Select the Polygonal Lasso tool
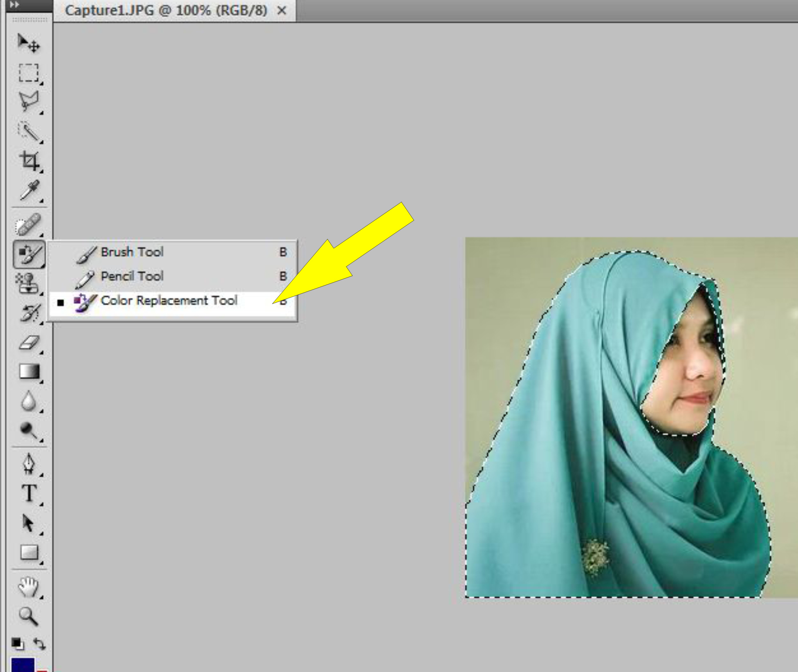Screen dimensions: 798x672 (x=29, y=101)
